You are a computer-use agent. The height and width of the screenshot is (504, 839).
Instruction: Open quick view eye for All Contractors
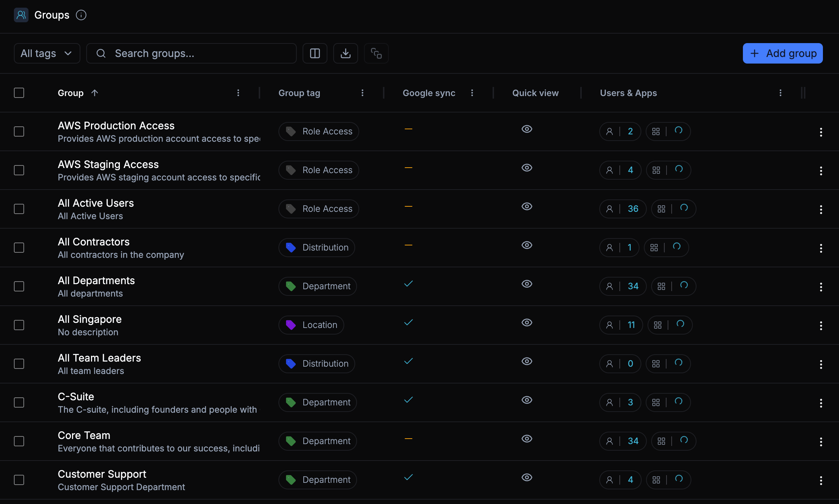527,245
